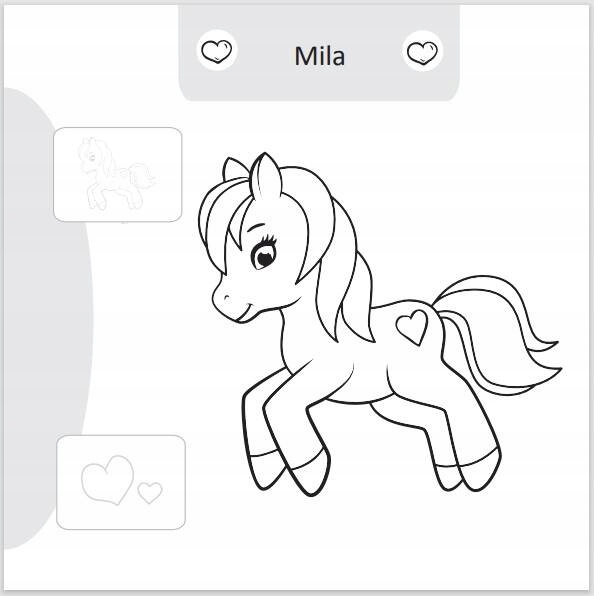Viewport: 594px width, 596px height.
Task: Click the Mila name label
Action: (x=320, y=56)
